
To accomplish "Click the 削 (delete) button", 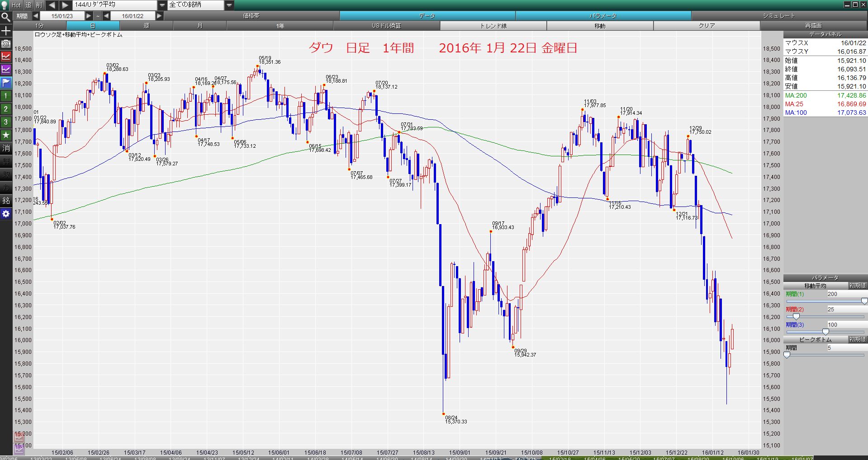I will tap(39, 5).
